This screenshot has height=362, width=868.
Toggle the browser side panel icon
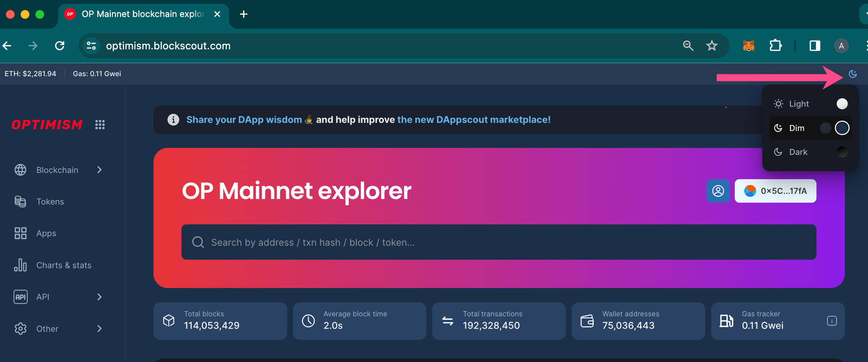tap(815, 46)
